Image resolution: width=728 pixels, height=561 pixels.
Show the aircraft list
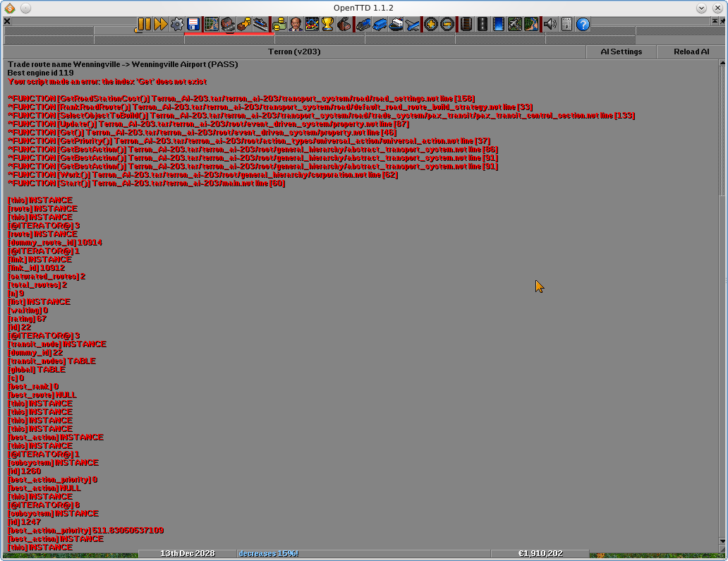point(412,24)
